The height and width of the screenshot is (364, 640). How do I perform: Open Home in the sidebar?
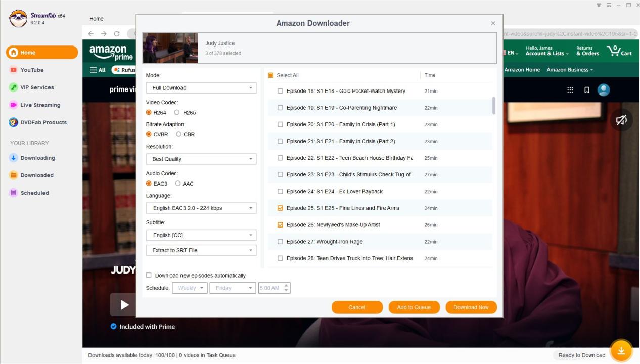pos(42,52)
